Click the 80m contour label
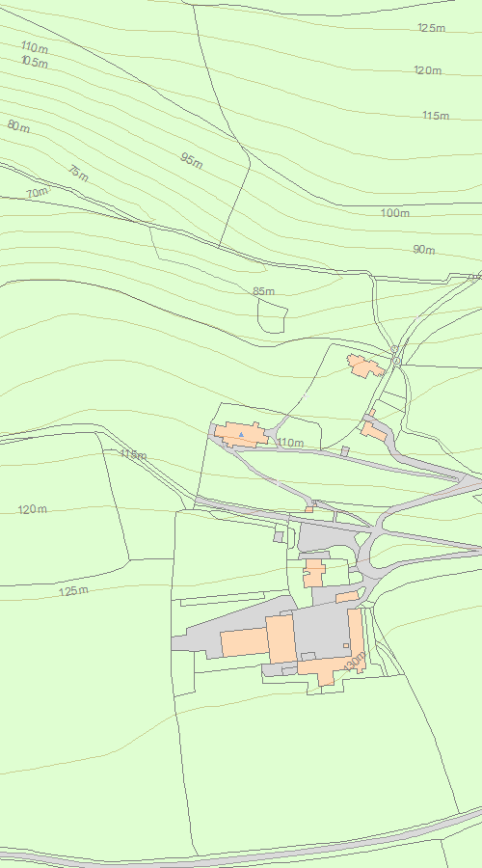Viewport: 482px width, 868px height. click(19, 126)
